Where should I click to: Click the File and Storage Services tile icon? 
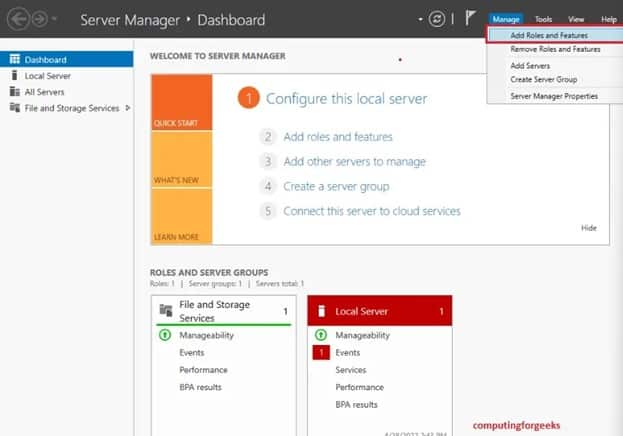[166, 311]
